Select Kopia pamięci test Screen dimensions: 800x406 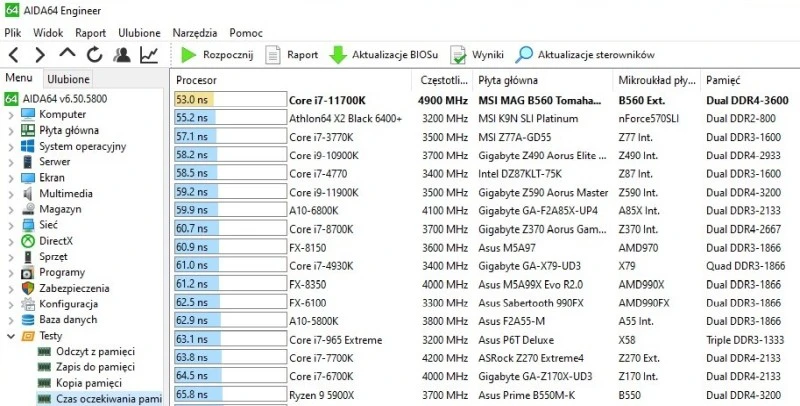[x=88, y=384]
